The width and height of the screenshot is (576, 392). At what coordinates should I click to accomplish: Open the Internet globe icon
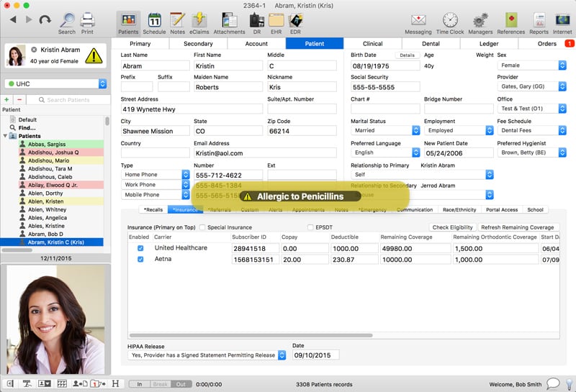coord(562,24)
